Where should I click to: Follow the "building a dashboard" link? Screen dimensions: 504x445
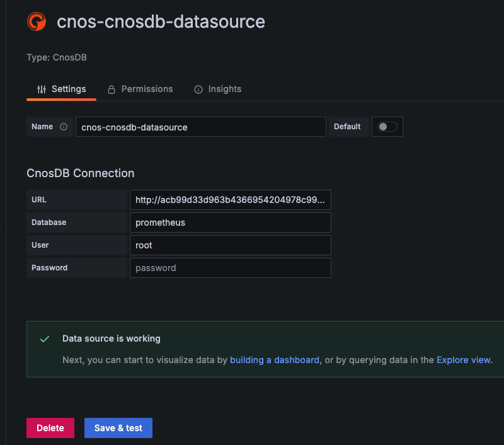coord(275,360)
